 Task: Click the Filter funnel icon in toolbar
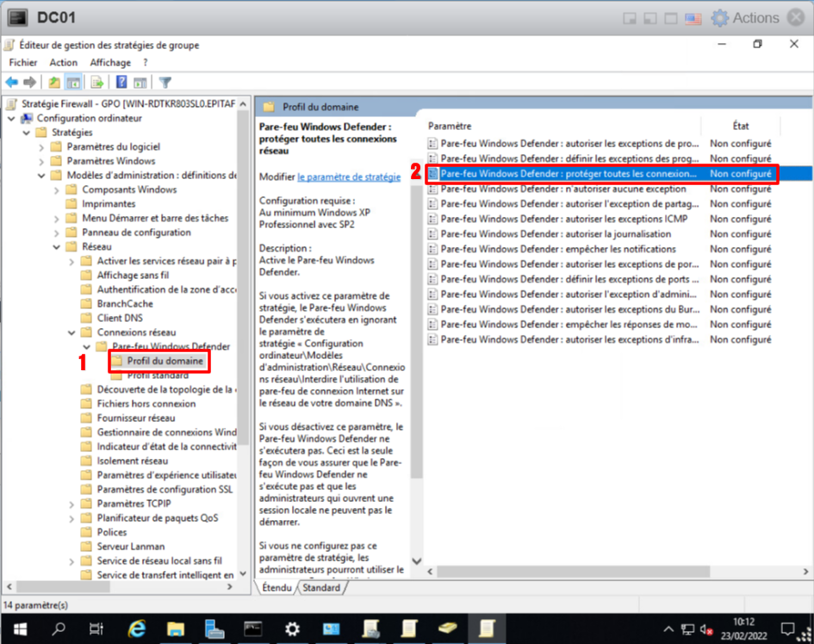click(165, 83)
